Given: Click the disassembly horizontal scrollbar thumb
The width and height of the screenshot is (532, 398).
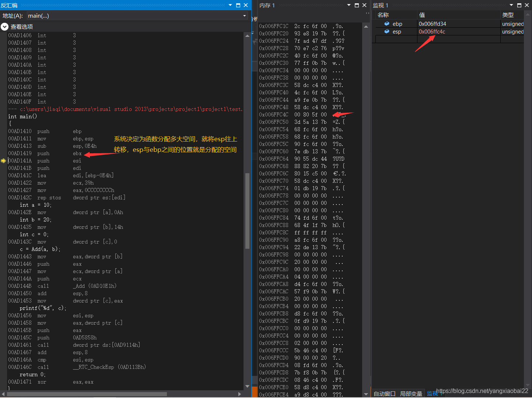Looking at the screenshot, I should [x=87, y=394].
